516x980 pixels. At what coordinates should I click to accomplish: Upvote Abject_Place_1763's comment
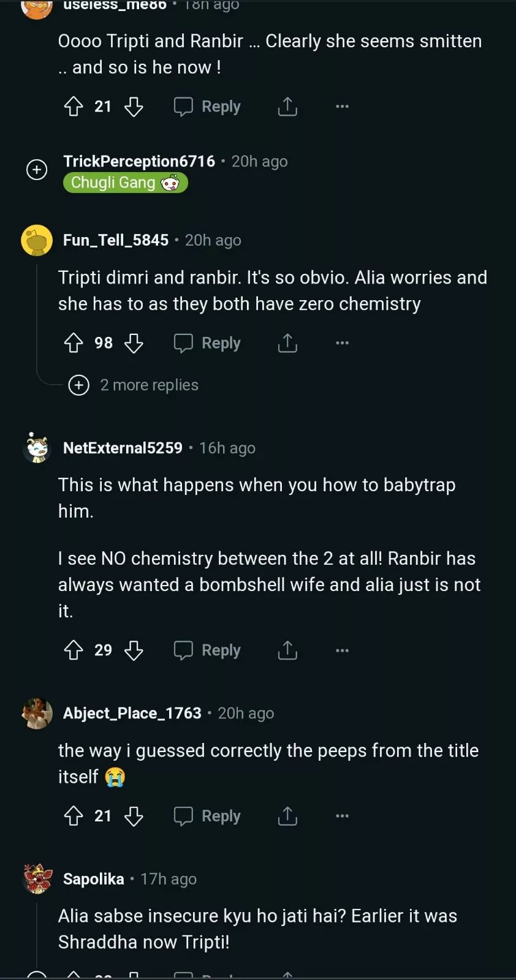click(74, 816)
